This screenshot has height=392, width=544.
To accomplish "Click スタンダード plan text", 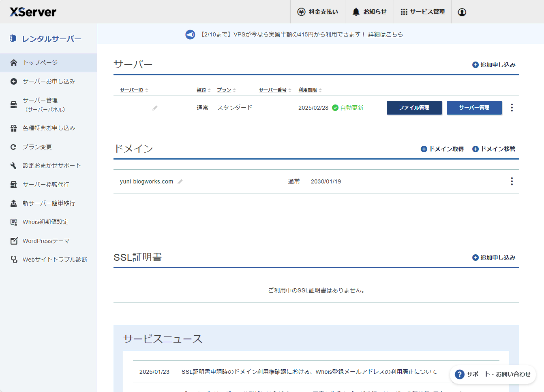I will tap(235, 108).
